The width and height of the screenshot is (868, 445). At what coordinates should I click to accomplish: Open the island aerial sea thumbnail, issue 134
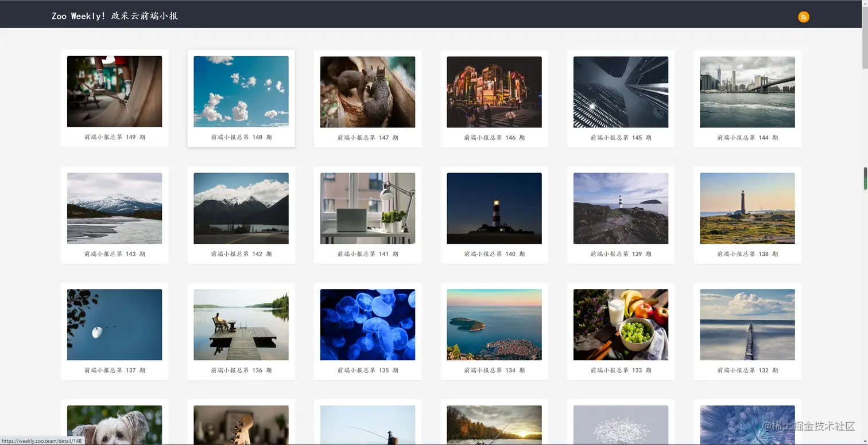pyautogui.click(x=494, y=325)
